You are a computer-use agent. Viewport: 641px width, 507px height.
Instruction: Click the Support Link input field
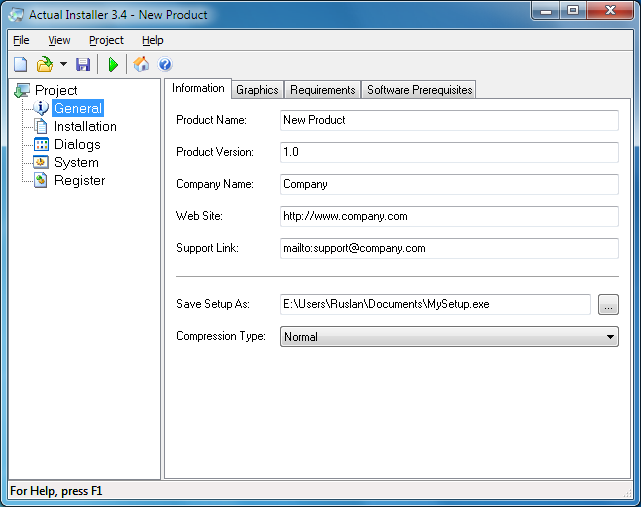(449, 248)
